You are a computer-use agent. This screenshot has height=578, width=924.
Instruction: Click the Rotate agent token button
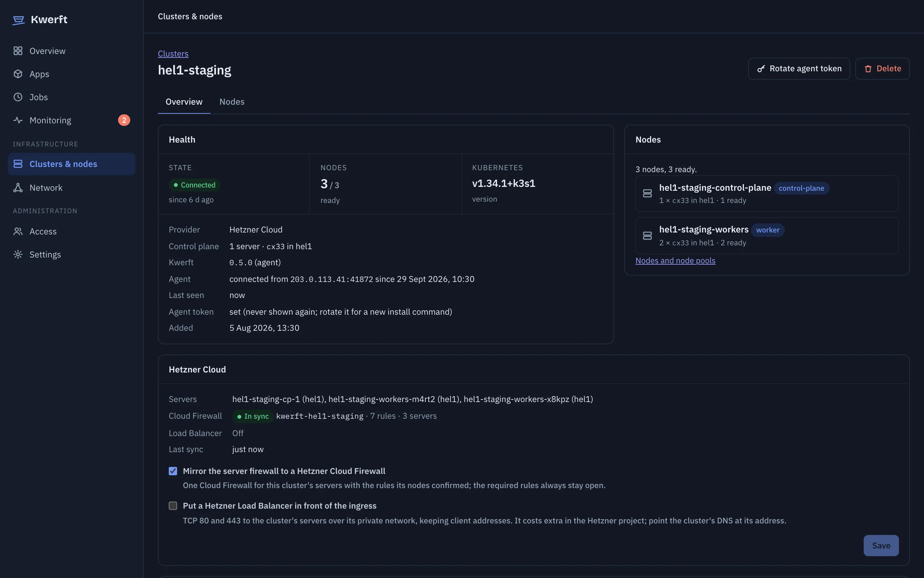[x=799, y=69]
